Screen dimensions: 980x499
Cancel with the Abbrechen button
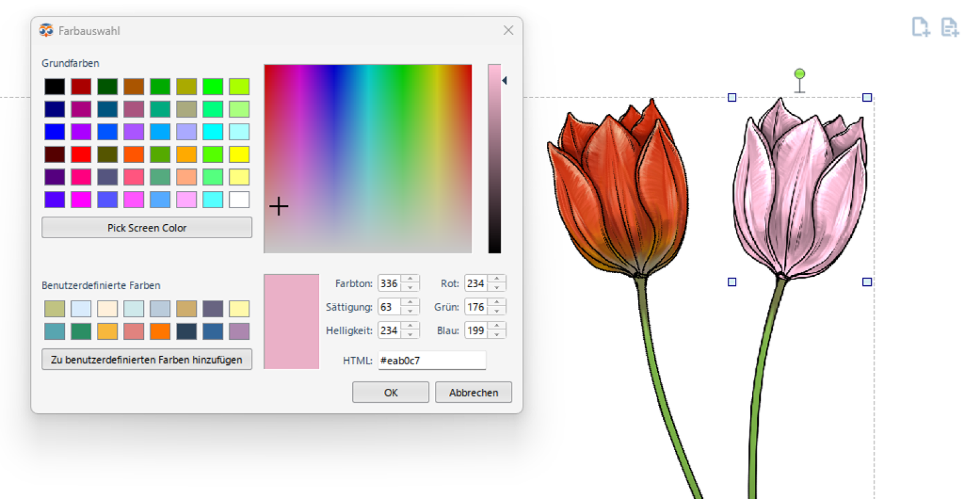(x=473, y=392)
